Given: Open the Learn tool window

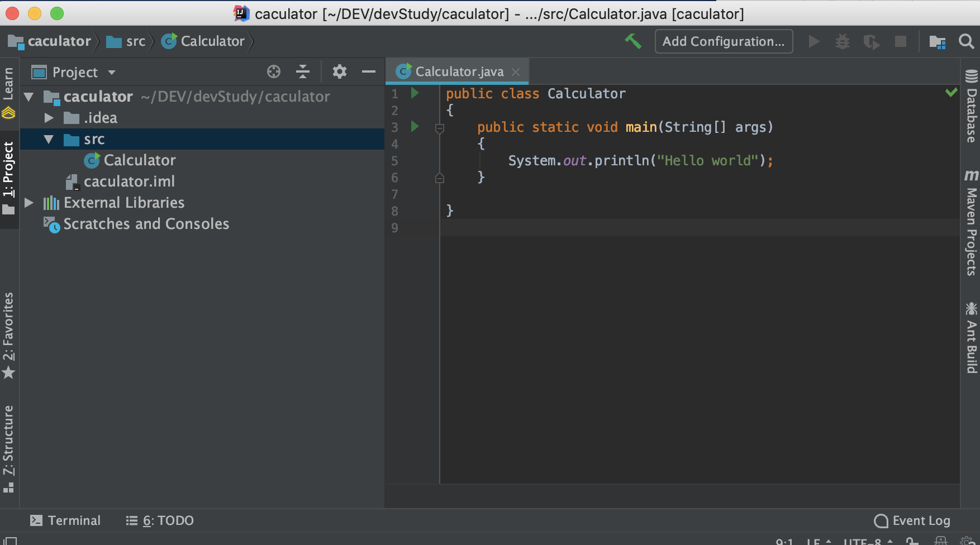Looking at the screenshot, I should pos(8,93).
